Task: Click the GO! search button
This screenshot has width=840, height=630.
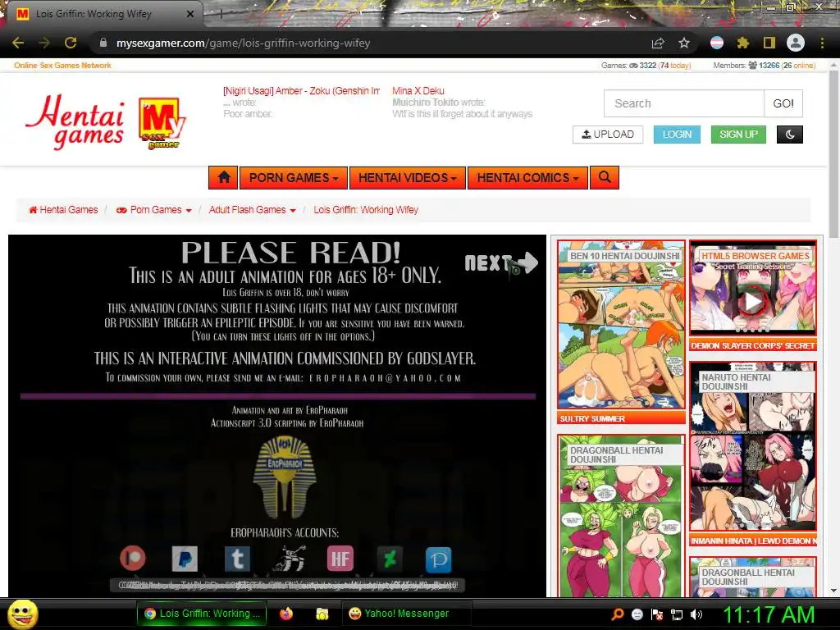Action: [783, 103]
